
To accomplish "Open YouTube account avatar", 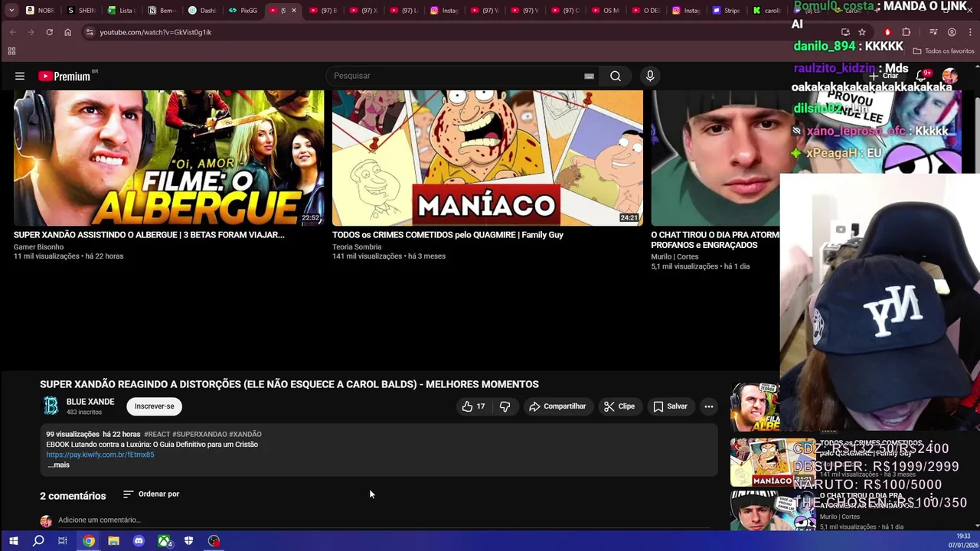I will pyautogui.click(x=950, y=76).
